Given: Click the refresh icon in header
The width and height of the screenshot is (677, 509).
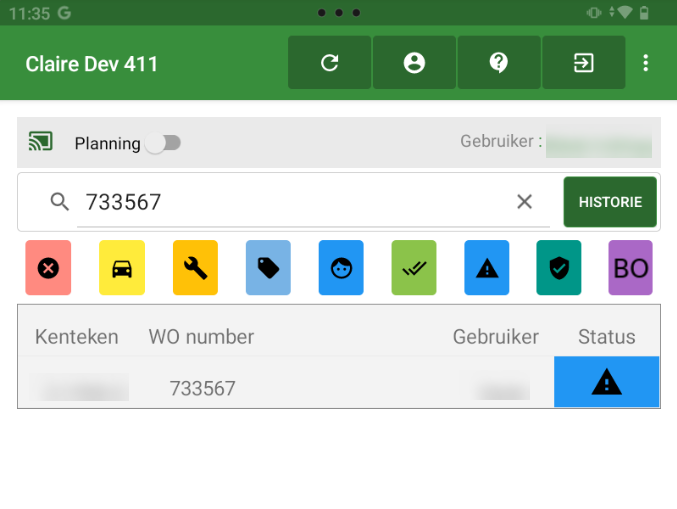Looking at the screenshot, I should click(x=329, y=63).
